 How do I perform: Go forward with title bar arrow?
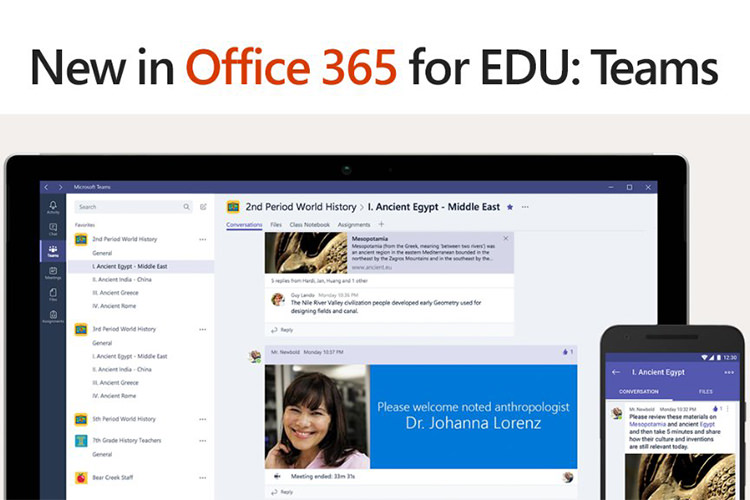pos(60,187)
